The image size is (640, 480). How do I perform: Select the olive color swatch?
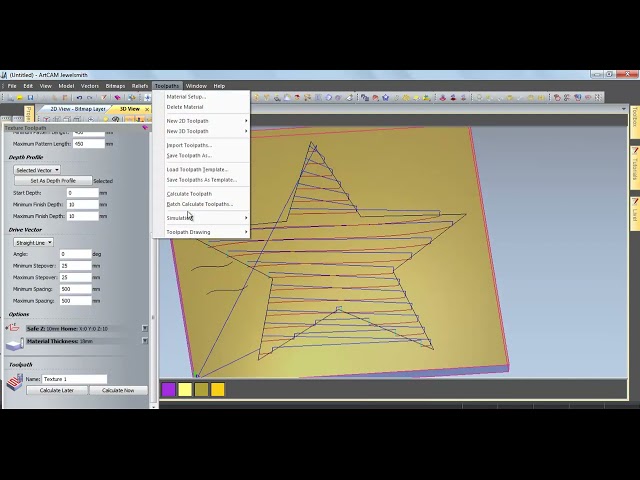[201, 389]
